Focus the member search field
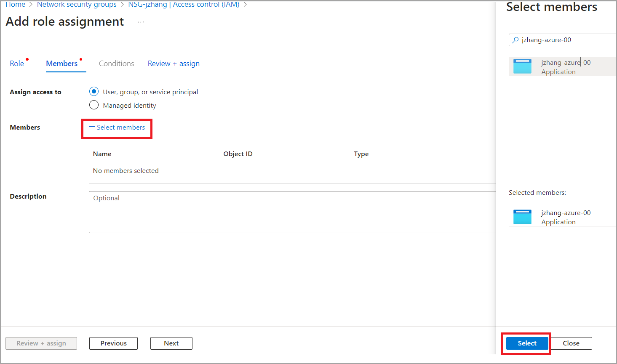The image size is (617, 364). tap(566, 40)
